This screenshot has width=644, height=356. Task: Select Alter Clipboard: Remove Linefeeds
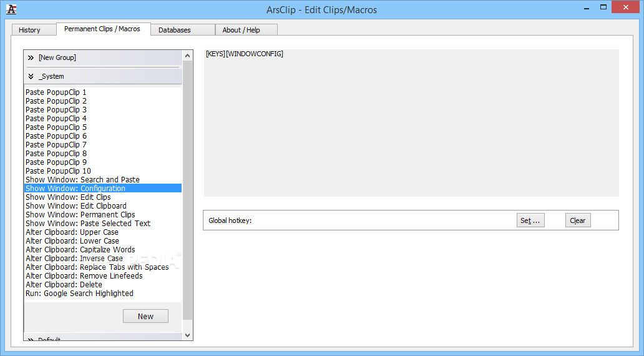pos(103,276)
